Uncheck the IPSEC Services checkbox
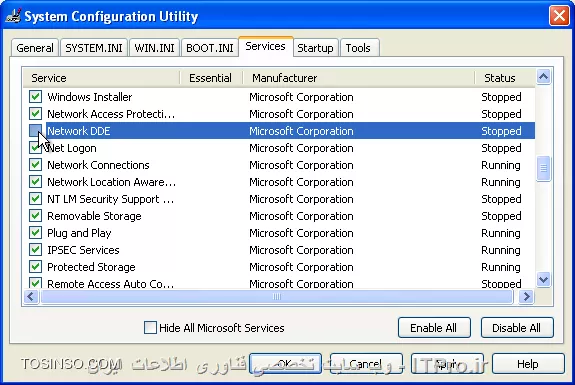Viewport: 575px width, 385px height. 36,250
